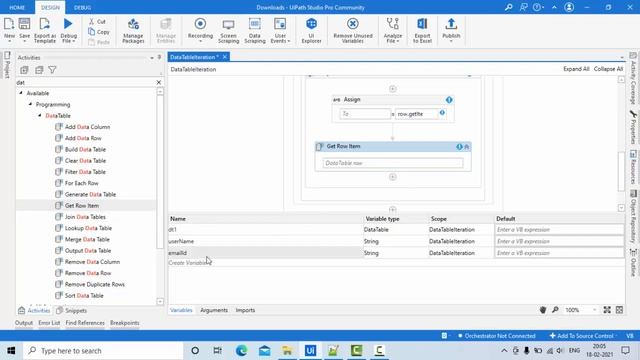Publish the project

click(x=451, y=30)
